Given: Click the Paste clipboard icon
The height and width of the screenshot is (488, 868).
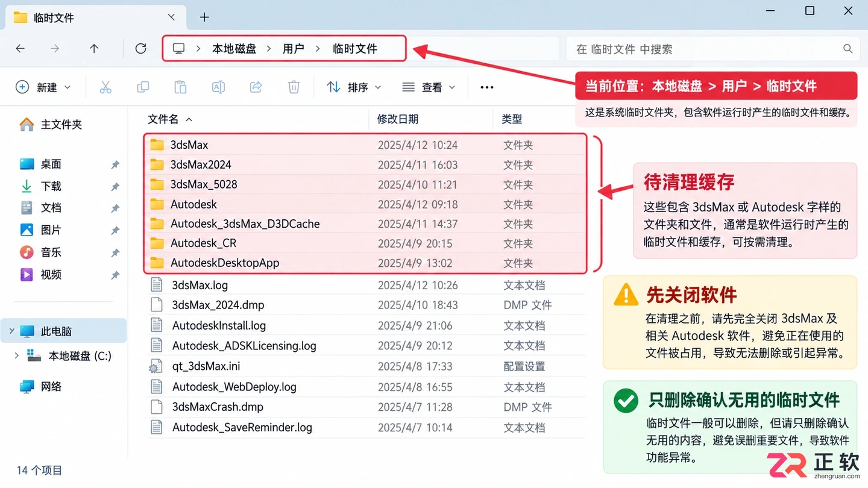Looking at the screenshot, I should point(180,87).
